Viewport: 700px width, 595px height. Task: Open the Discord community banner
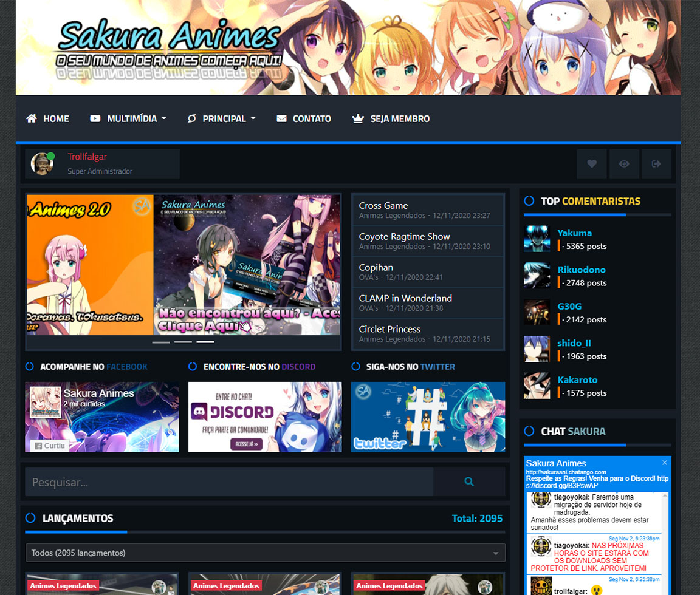point(265,416)
